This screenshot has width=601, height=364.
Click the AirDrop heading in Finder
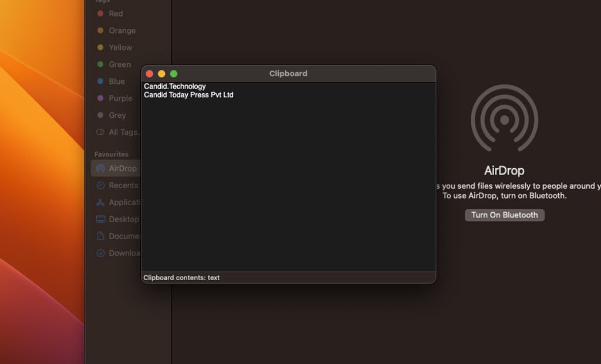504,171
